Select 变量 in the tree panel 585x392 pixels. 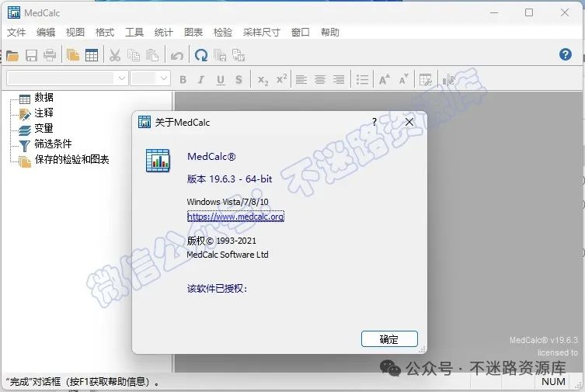tap(44, 129)
